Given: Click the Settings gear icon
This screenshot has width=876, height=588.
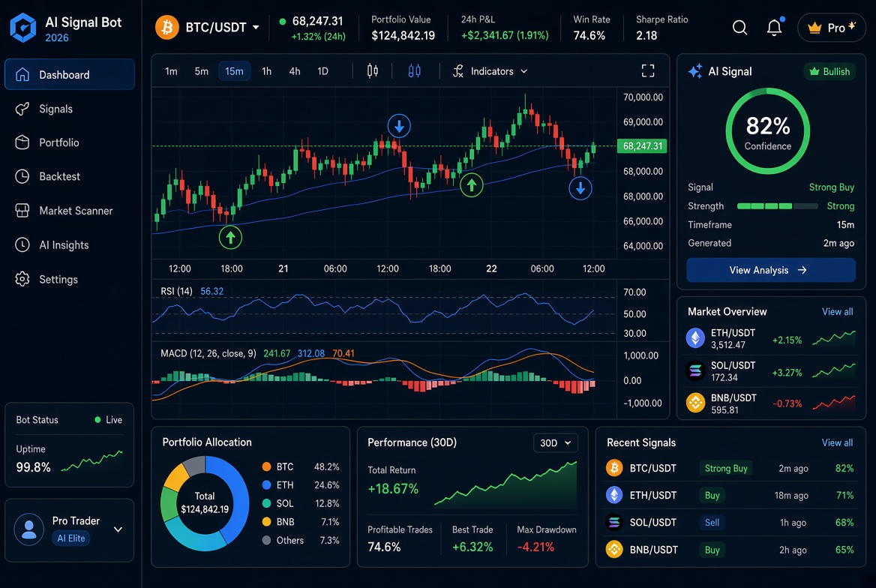Looking at the screenshot, I should click(x=22, y=279).
